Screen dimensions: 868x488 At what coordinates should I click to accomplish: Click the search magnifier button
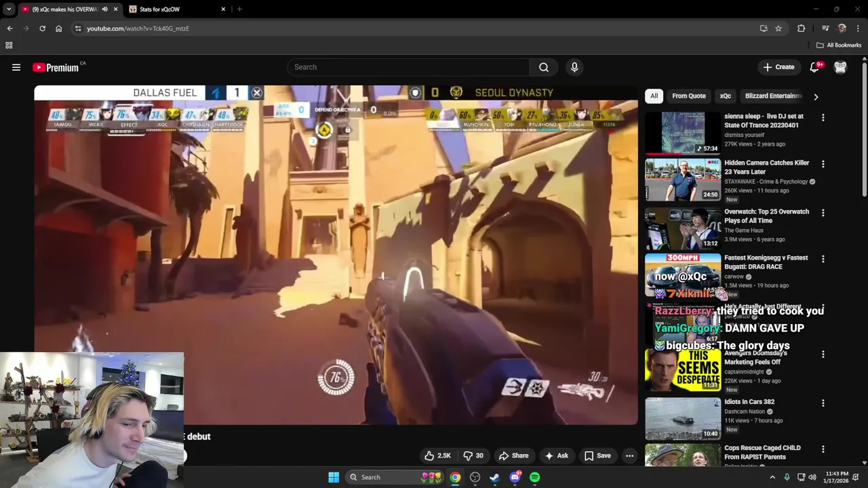(544, 67)
